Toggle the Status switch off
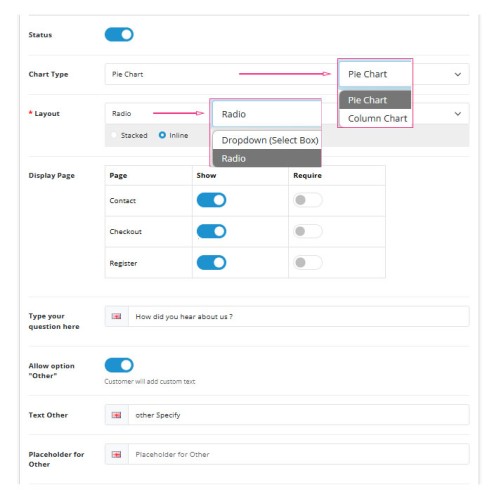The width and height of the screenshot is (500, 500). coord(119,35)
